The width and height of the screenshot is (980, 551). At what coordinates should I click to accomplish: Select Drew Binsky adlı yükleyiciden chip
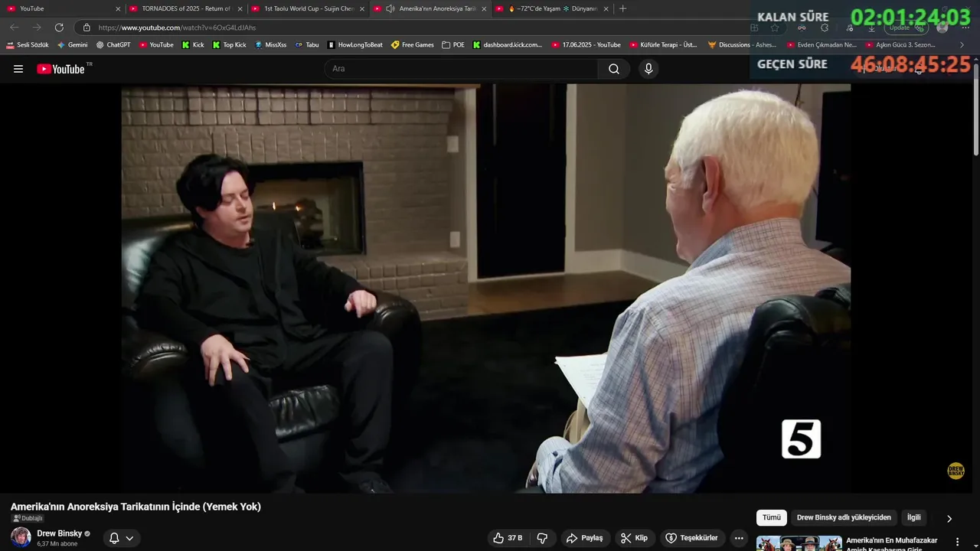click(x=844, y=517)
